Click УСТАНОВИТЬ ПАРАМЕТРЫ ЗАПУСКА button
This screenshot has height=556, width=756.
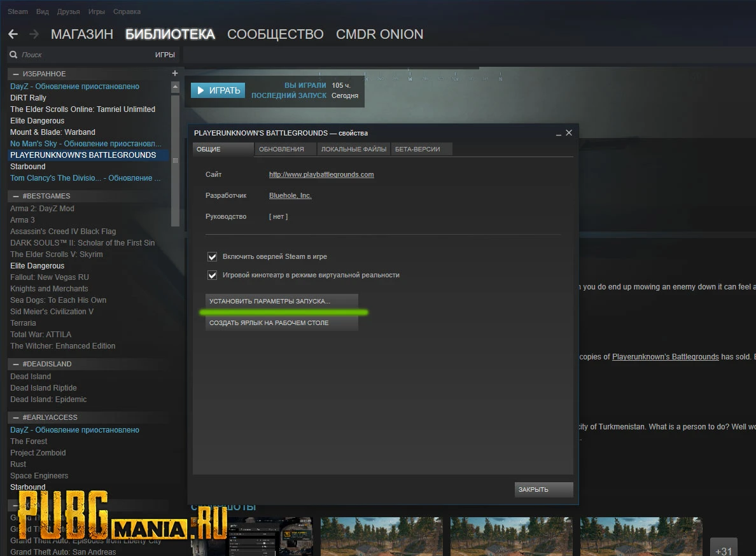point(282,301)
